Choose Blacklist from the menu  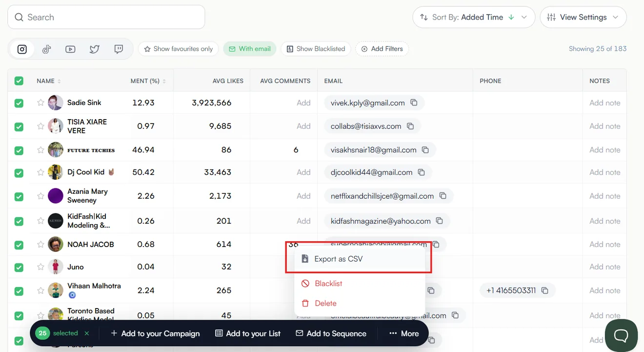(359, 283)
